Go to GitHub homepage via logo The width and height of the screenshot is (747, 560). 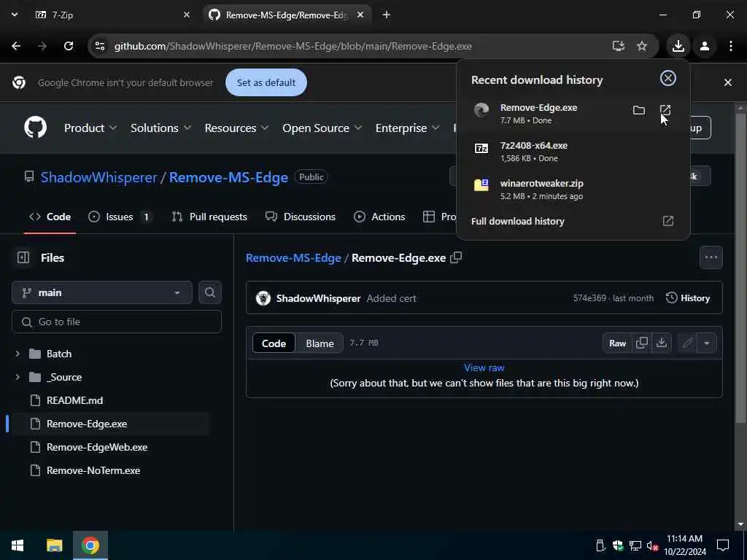tap(36, 128)
